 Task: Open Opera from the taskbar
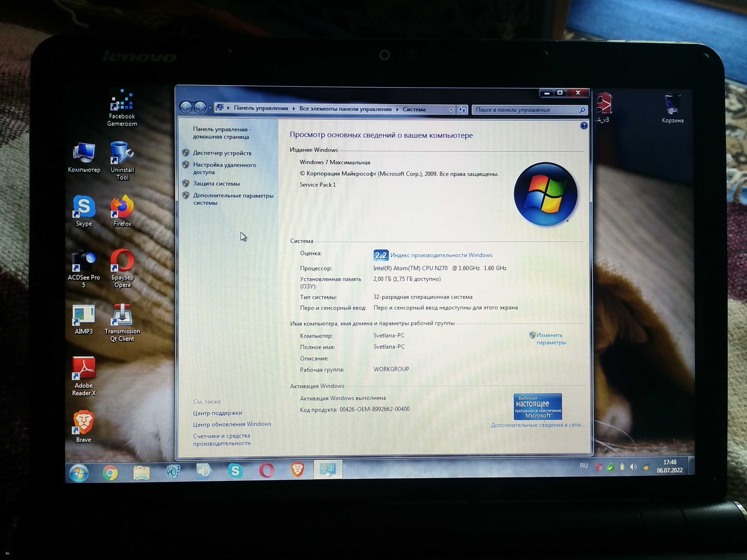click(266, 470)
